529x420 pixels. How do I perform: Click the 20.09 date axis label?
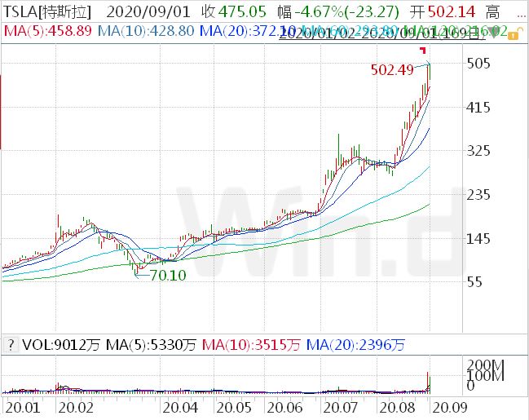coord(450,408)
